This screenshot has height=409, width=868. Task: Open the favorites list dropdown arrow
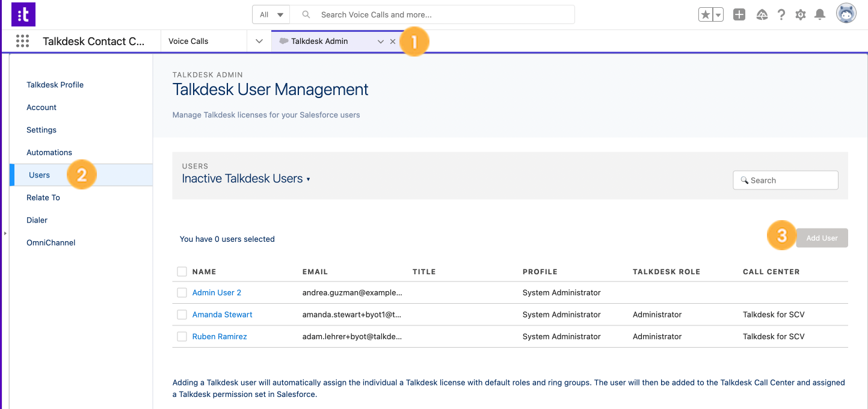tap(718, 15)
